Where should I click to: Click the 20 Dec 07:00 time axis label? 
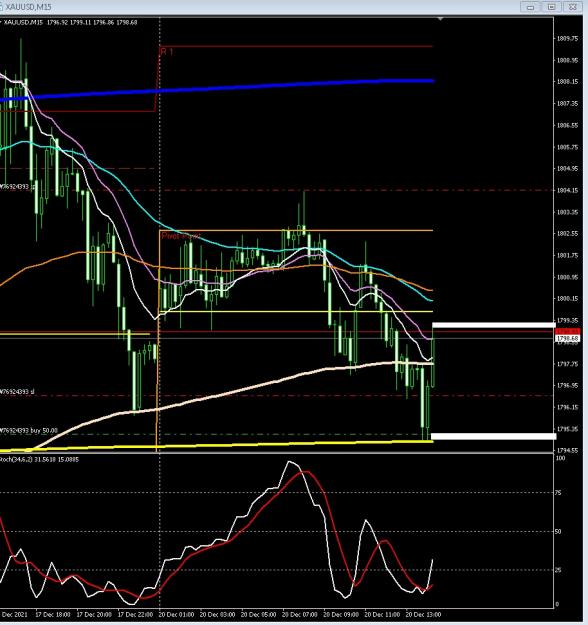pyautogui.click(x=300, y=615)
